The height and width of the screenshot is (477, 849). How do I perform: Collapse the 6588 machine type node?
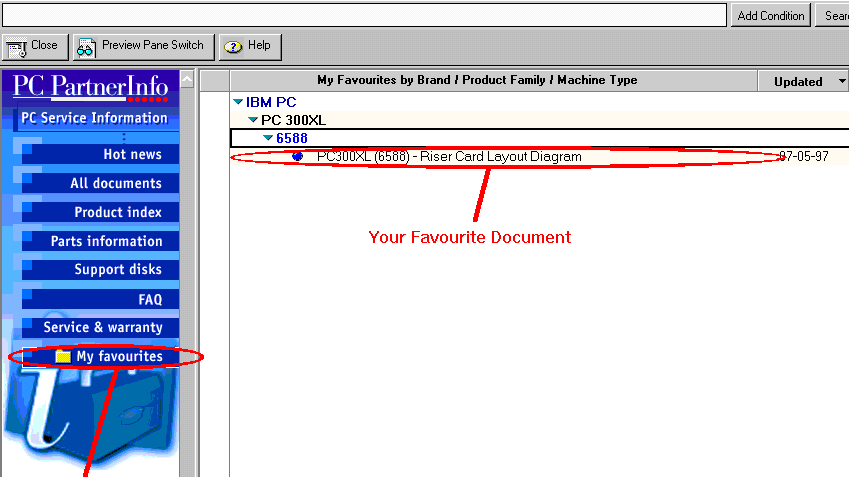[x=268, y=138]
